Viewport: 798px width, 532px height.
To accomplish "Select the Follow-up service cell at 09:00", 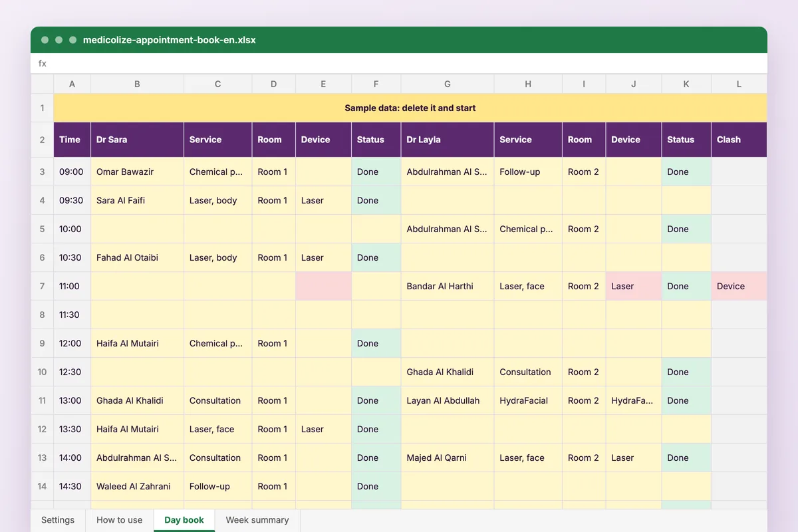I will coord(528,172).
